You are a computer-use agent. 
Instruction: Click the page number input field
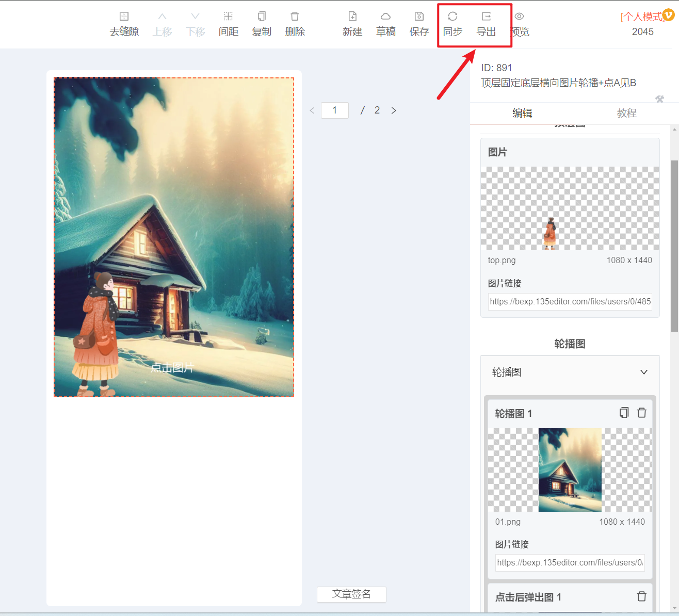point(335,110)
